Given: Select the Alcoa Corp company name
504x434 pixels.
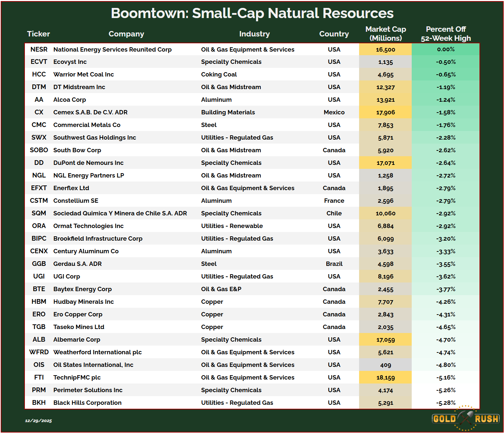Looking at the screenshot, I should 70,100.
